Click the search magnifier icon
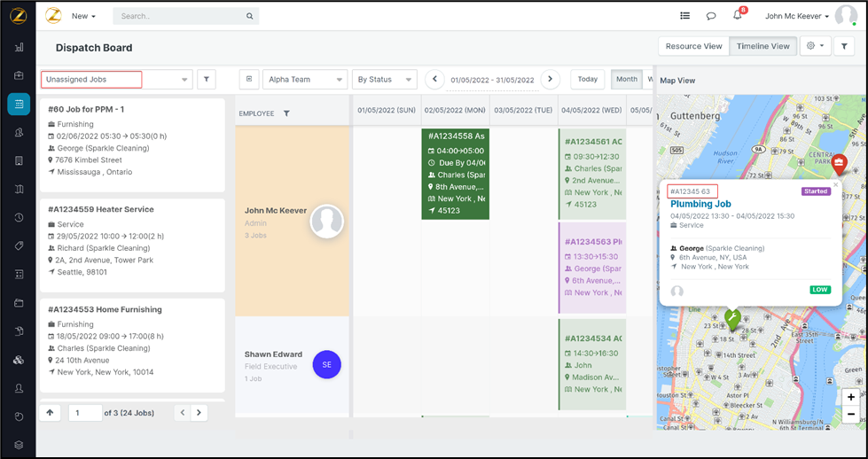The image size is (868, 459). click(x=250, y=16)
